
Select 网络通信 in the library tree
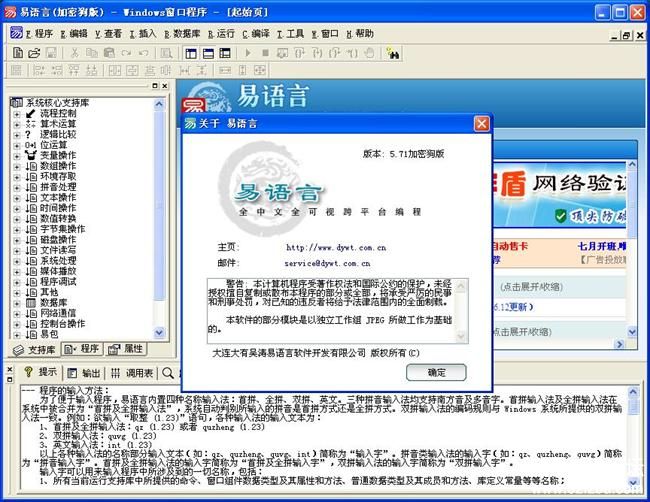58,313
